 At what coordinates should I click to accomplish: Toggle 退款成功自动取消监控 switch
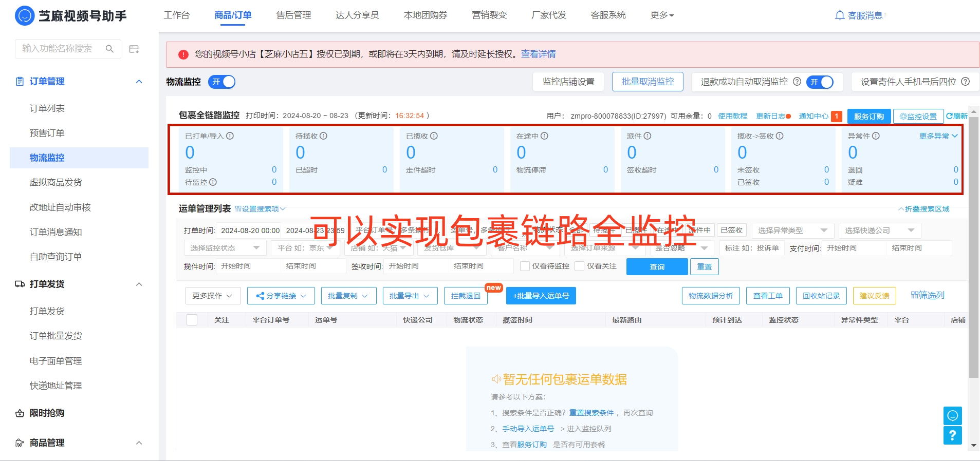tap(820, 82)
